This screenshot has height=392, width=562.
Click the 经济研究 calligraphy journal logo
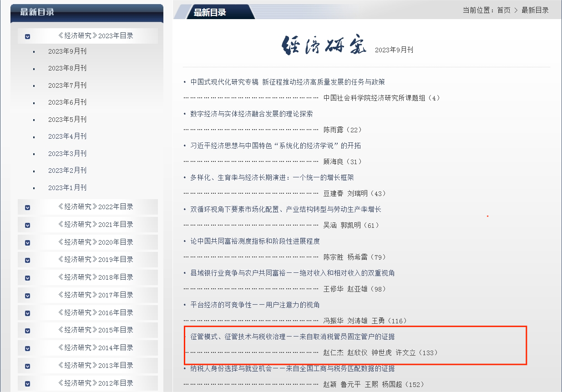(x=324, y=45)
